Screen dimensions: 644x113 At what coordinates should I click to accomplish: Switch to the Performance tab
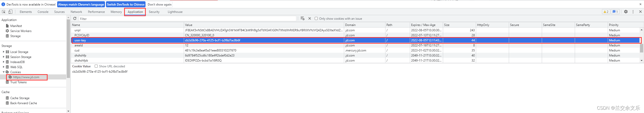(96, 12)
